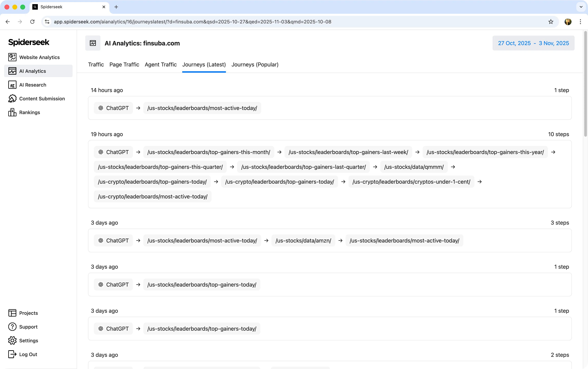Open Projects from the sidebar icon
The width and height of the screenshot is (588, 369).
click(12, 313)
